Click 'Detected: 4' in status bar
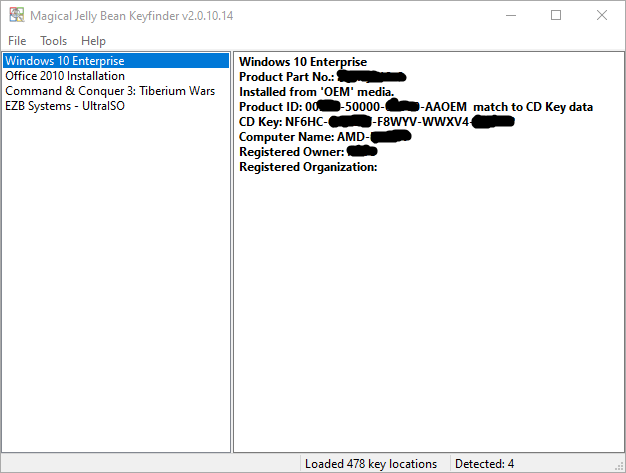The image size is (626, 473). 484,464
